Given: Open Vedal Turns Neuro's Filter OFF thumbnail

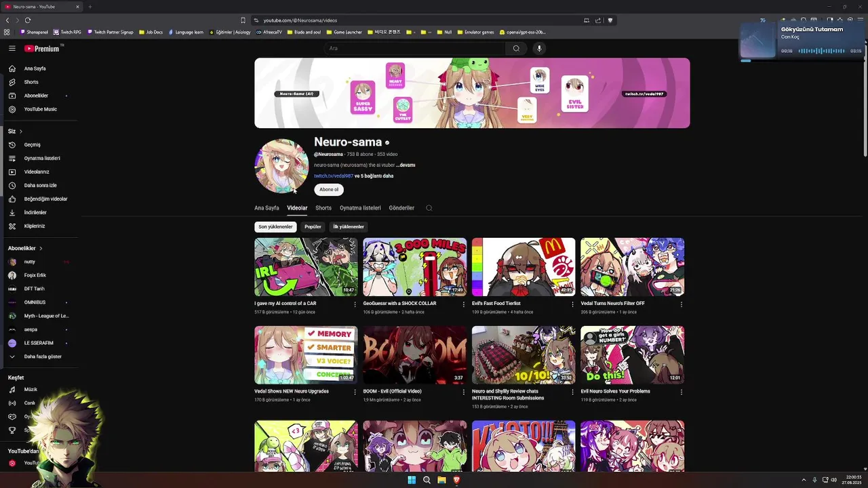Looking at the screenshot, I should click(632, 266).
